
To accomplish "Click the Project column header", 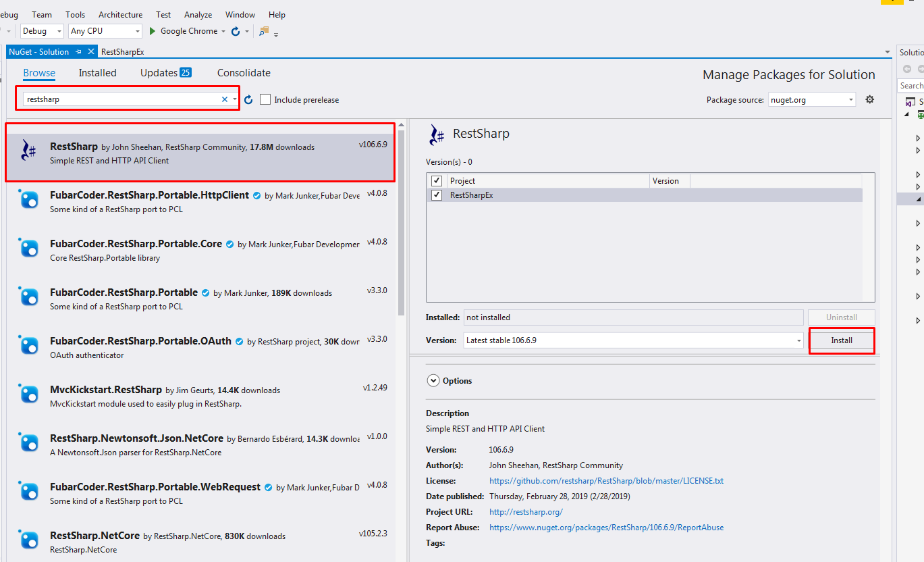I will tap(547, 181).
